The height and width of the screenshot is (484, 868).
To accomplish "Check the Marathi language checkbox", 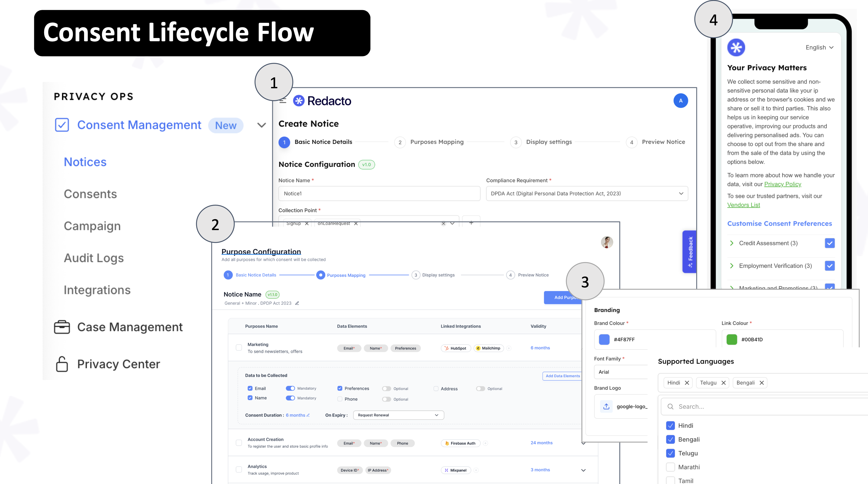I will pyautogui.click(x=670, y=467).
